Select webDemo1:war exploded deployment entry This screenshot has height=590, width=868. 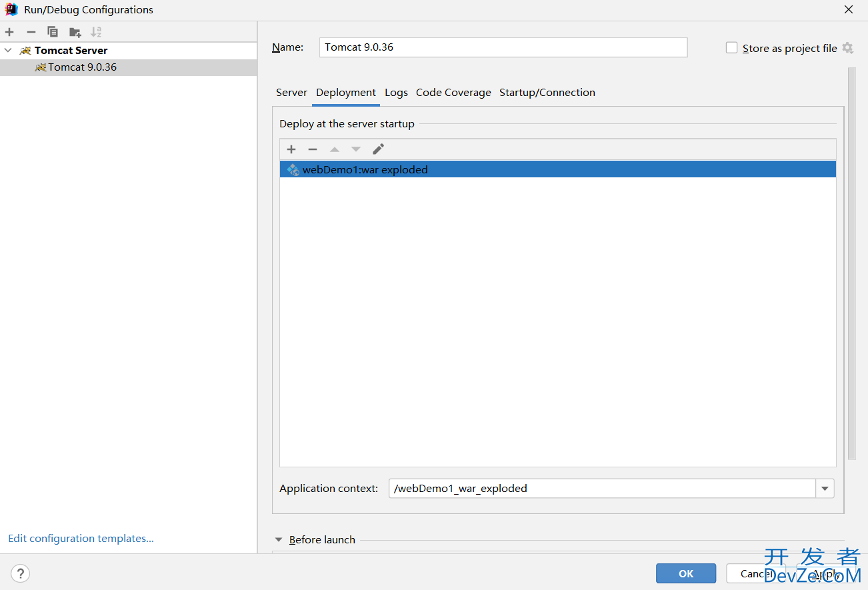pyautogui.click(x=557, y=169)
